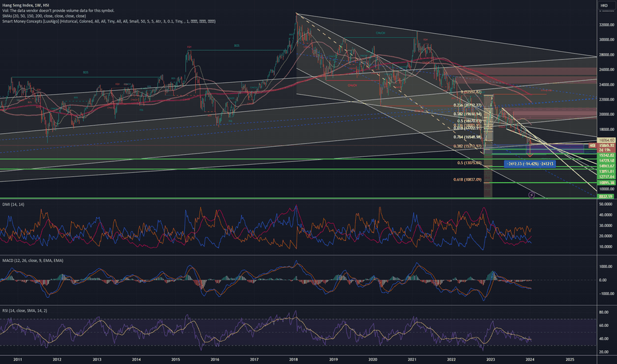This screenshot has height=364, width=617.
Task: Click the green 14063.67 level label
Action: [x=606, y=167]
